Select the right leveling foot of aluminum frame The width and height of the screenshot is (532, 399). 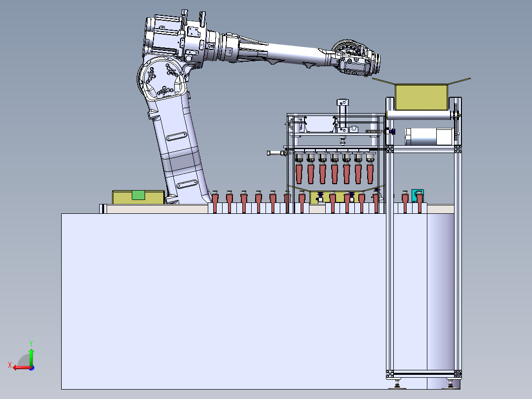click(451, 384)
